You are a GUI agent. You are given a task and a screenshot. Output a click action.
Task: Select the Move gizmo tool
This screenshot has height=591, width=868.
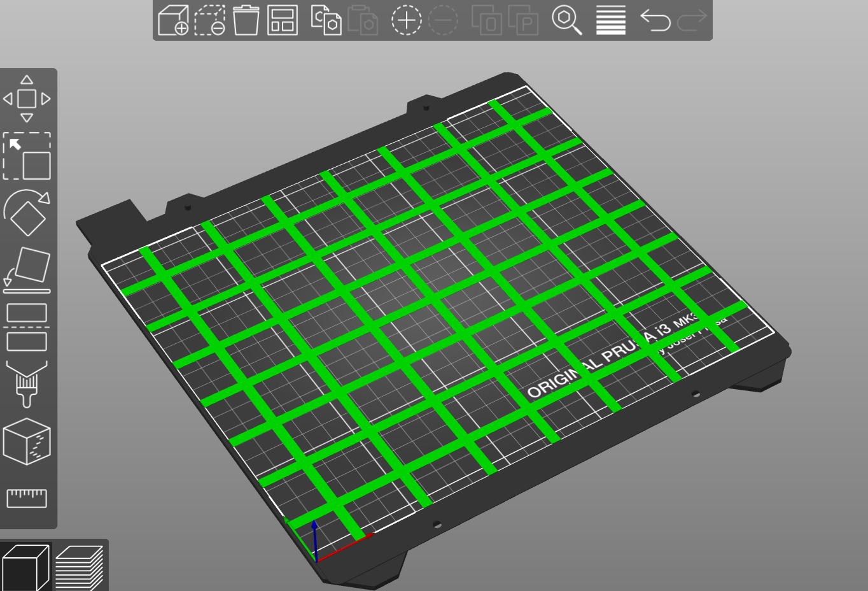tap(27, 99)
